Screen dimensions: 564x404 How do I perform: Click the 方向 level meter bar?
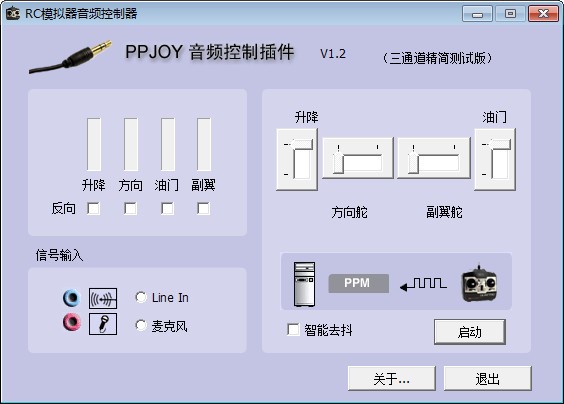pos(131,144)
